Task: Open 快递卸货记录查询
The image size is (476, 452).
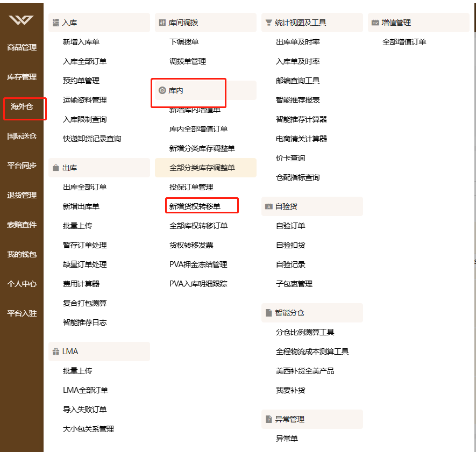Action: coord(92,139)
